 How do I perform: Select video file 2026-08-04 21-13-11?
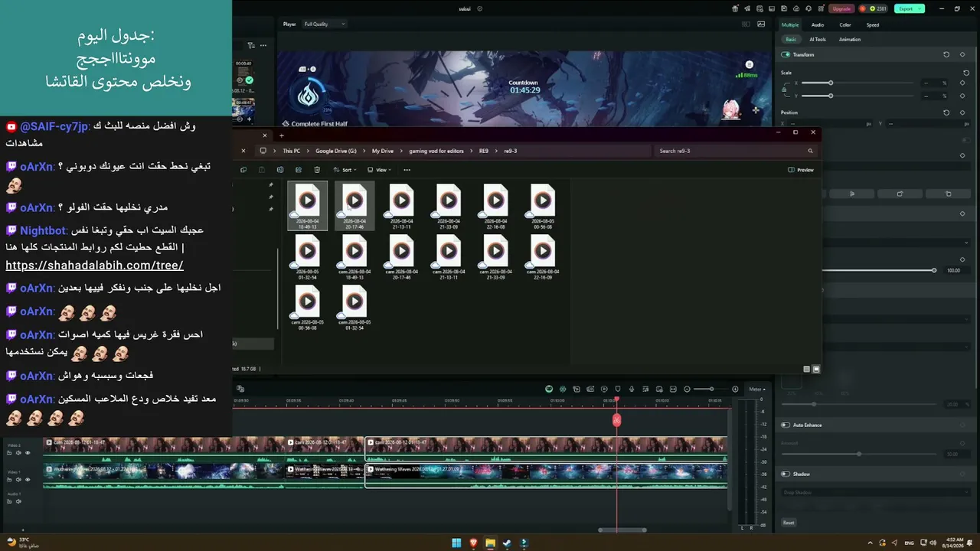click(401, 206)
